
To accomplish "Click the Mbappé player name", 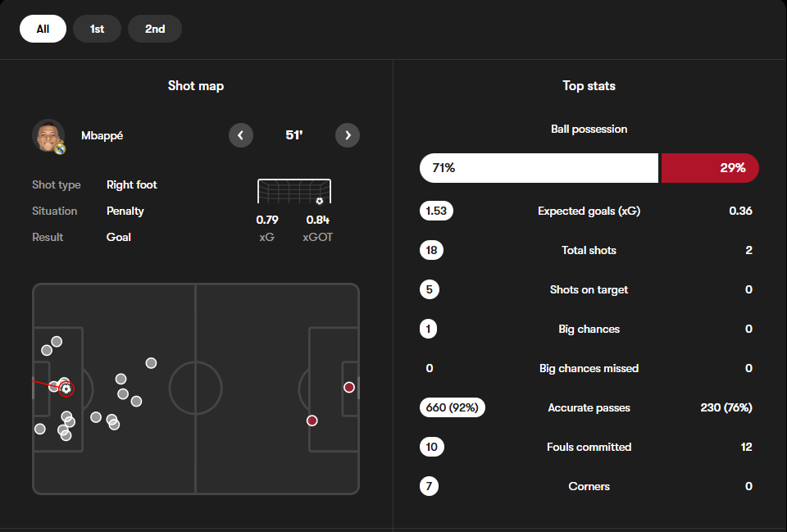I will [x=102, y=135].
